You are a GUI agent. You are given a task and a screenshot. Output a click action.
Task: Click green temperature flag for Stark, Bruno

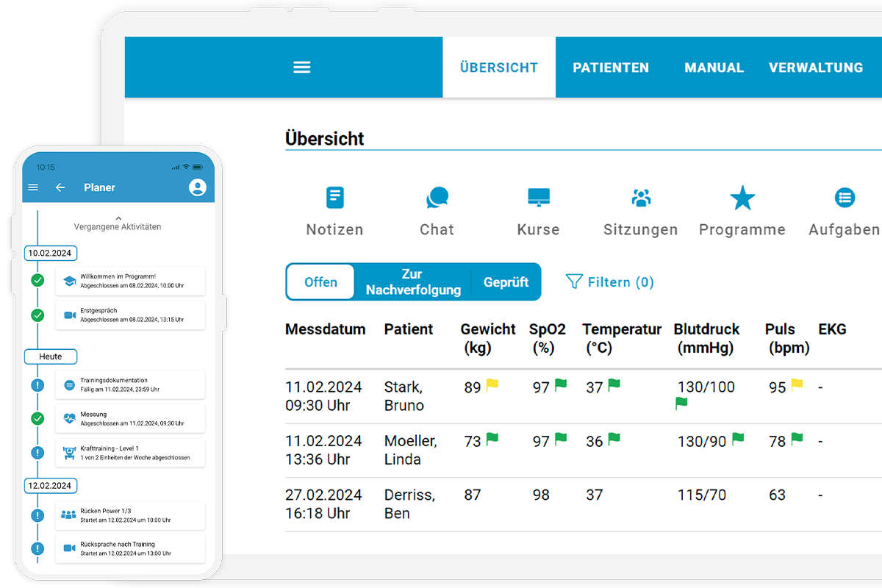point(614,384)
